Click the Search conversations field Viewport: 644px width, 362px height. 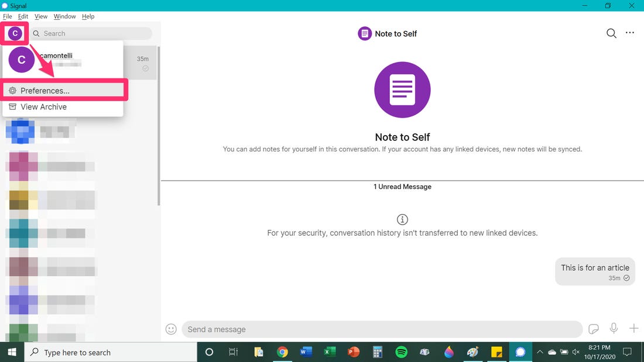[92, 33]
